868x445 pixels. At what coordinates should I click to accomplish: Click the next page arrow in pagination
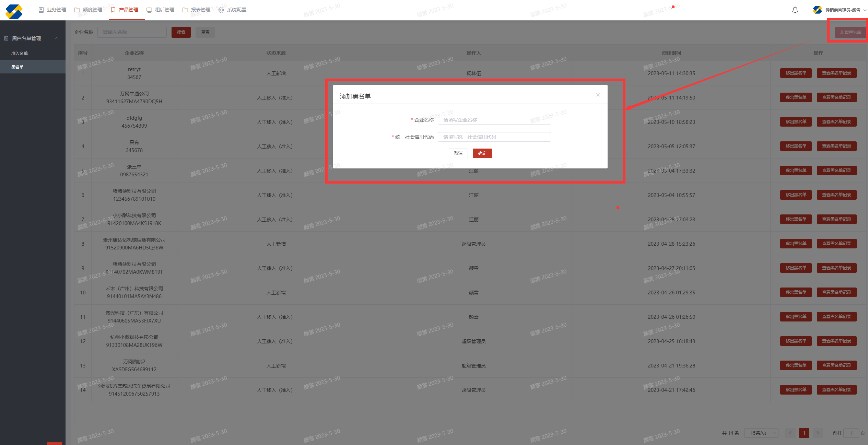point(818,433)
